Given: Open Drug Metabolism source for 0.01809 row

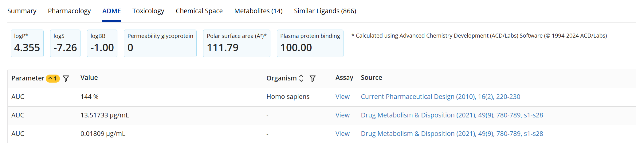Looking at the screenshot, I should 452,134.
